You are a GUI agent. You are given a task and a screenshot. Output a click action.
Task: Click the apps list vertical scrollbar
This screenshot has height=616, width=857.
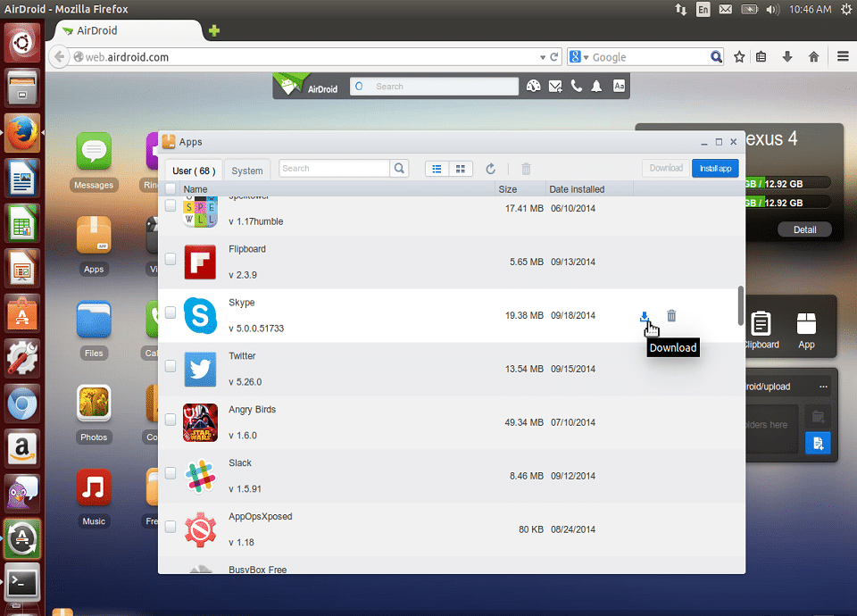(x=740, y=305)
